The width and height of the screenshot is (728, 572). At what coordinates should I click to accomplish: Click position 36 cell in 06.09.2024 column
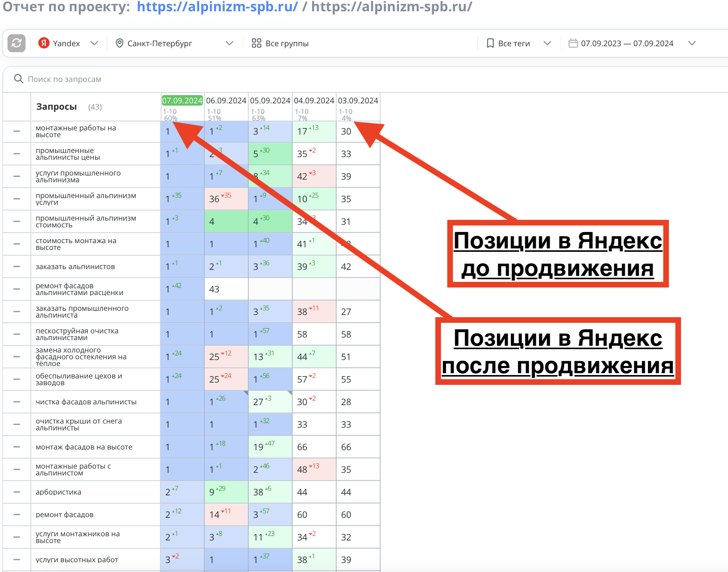[x=226, y=199]
